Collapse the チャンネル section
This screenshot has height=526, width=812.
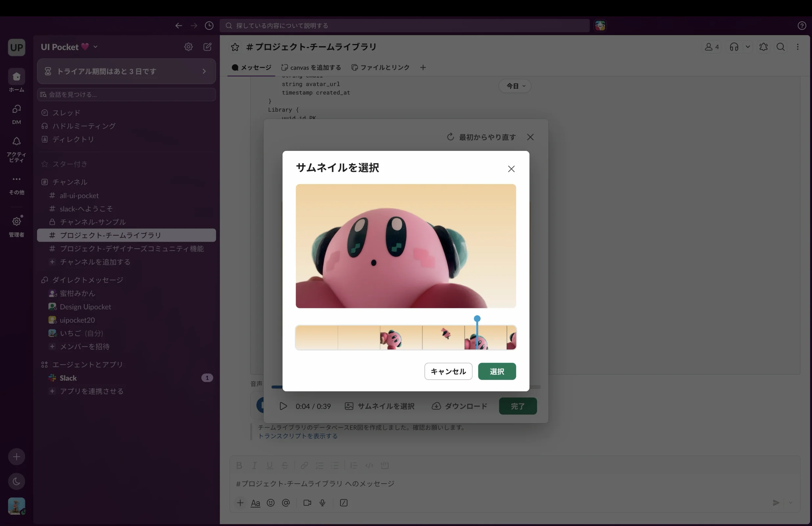70,182
